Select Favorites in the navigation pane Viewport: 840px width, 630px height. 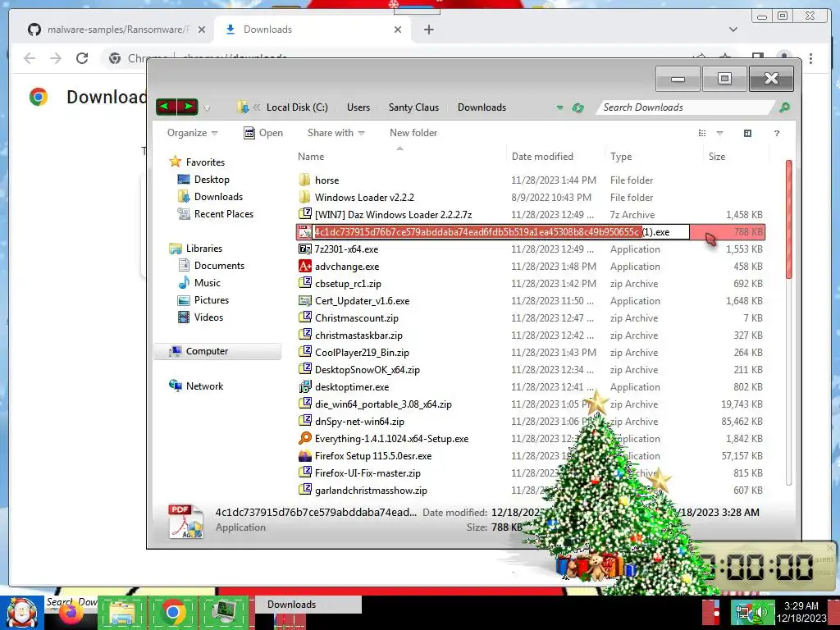pos(197,162)
